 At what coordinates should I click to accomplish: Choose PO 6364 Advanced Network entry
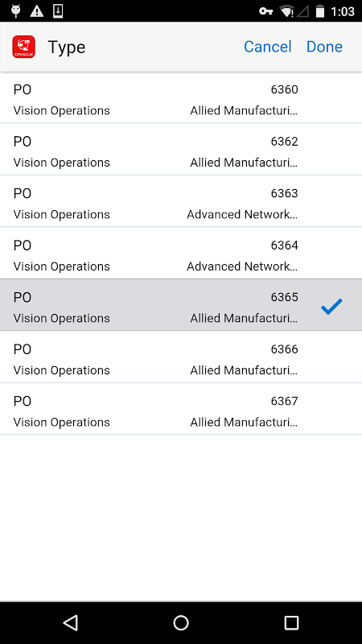(x=181, y=253)
